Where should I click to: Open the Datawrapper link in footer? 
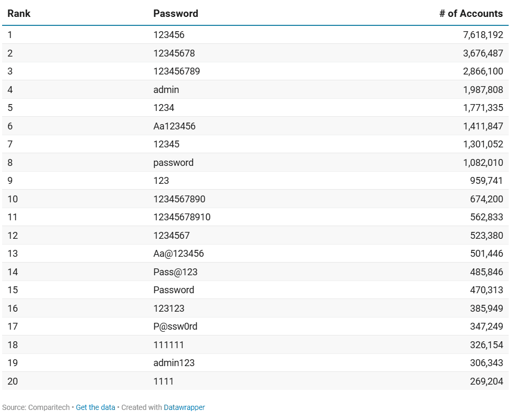(184, 407)
